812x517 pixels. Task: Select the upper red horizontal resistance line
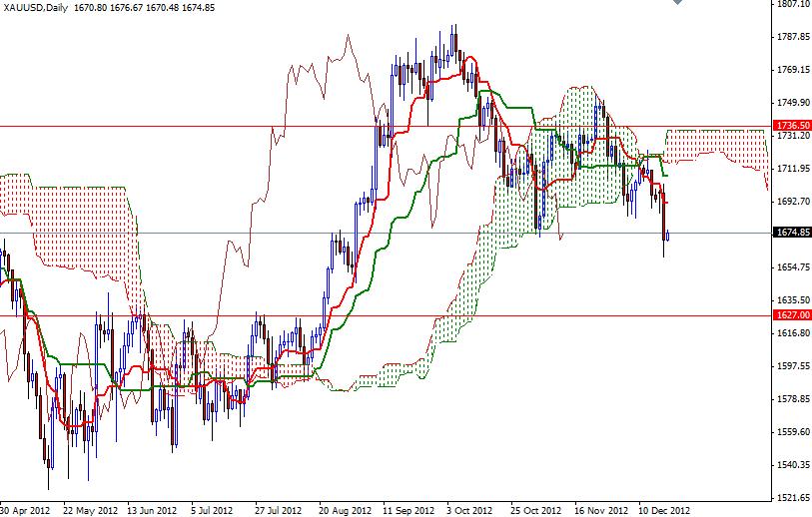[386, 126]
